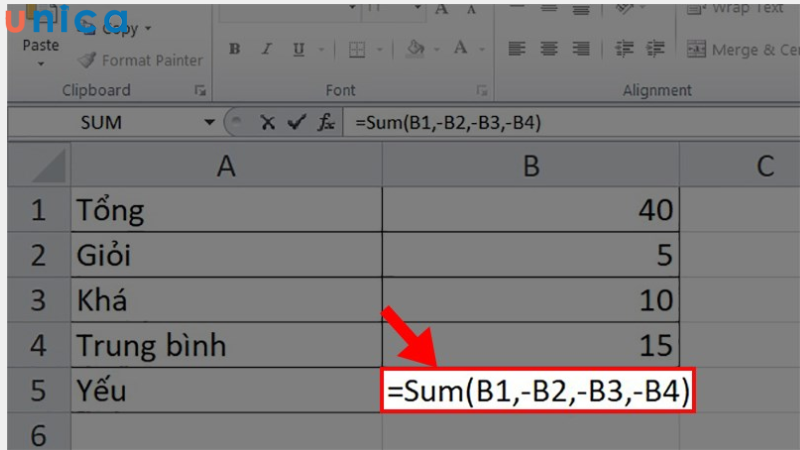This screenshot has width=800, height=450.
Task: Toggle Underline formatting
Action: (298, 49)
